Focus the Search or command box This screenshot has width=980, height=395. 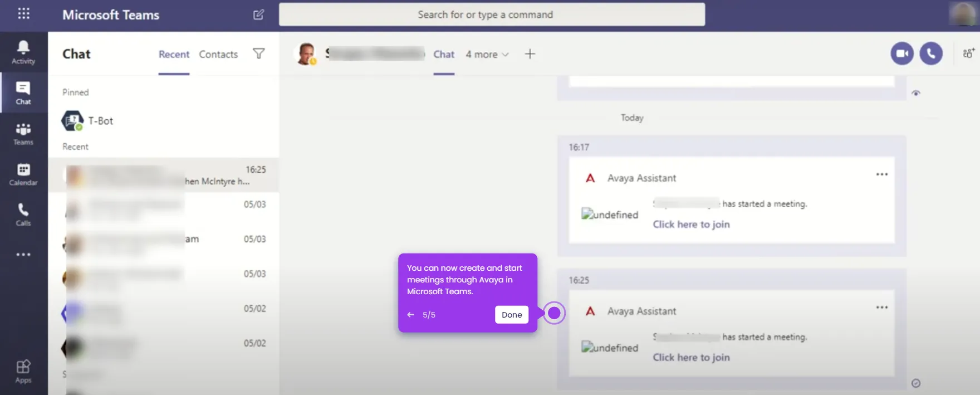(x=492, y=14)
